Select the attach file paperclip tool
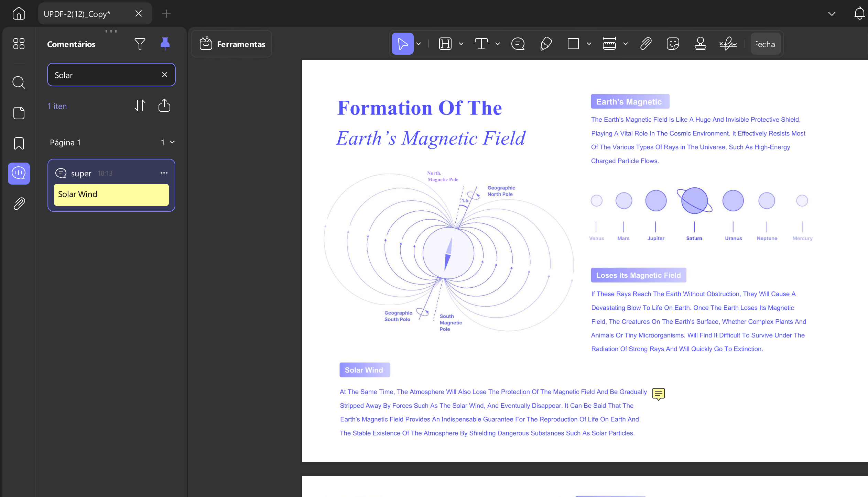868x497 pixels. (646, 44)
